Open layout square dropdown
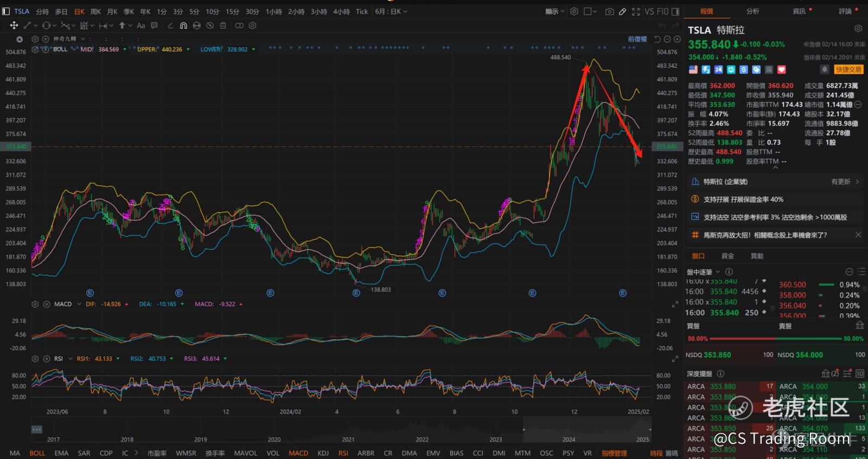The width and height of the screenshot is (868, 459). pyautogui.click(x=590, y=11)
